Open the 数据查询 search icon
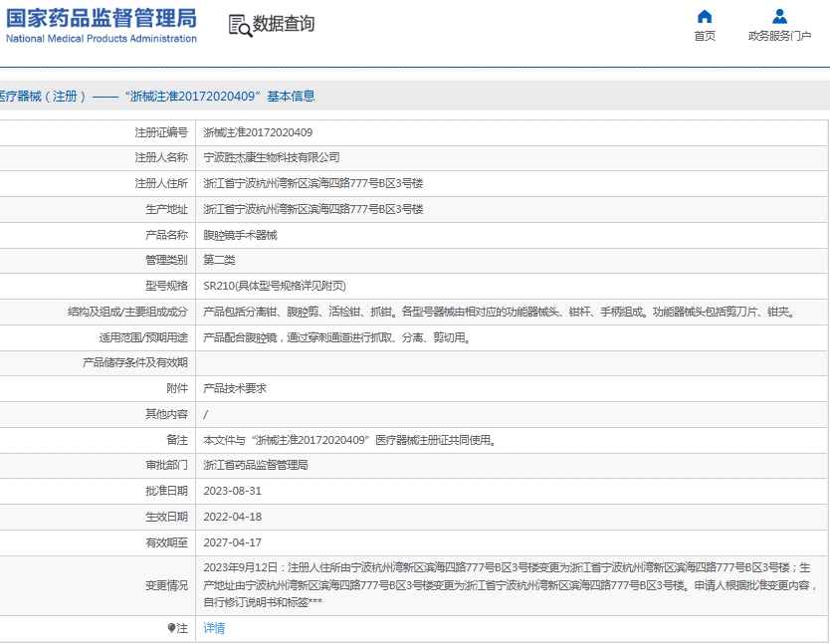Viewport: 830px width, 644px height. tap(240, 25)
